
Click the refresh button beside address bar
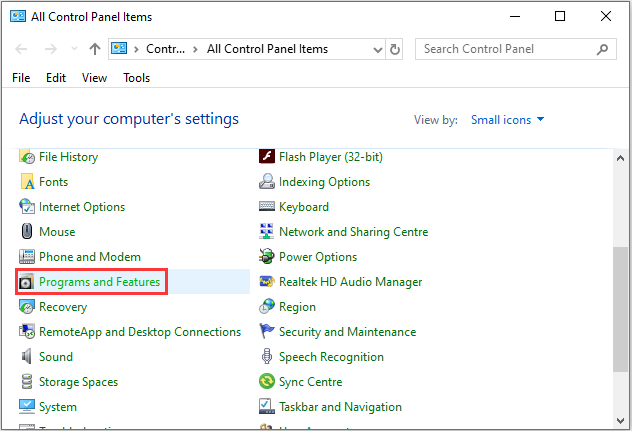click(395, 49)
